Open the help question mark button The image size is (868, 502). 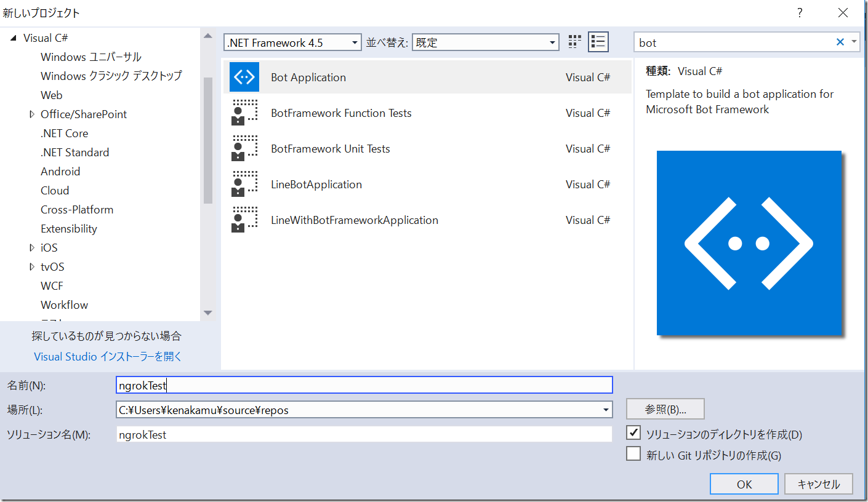coord(800,12)
